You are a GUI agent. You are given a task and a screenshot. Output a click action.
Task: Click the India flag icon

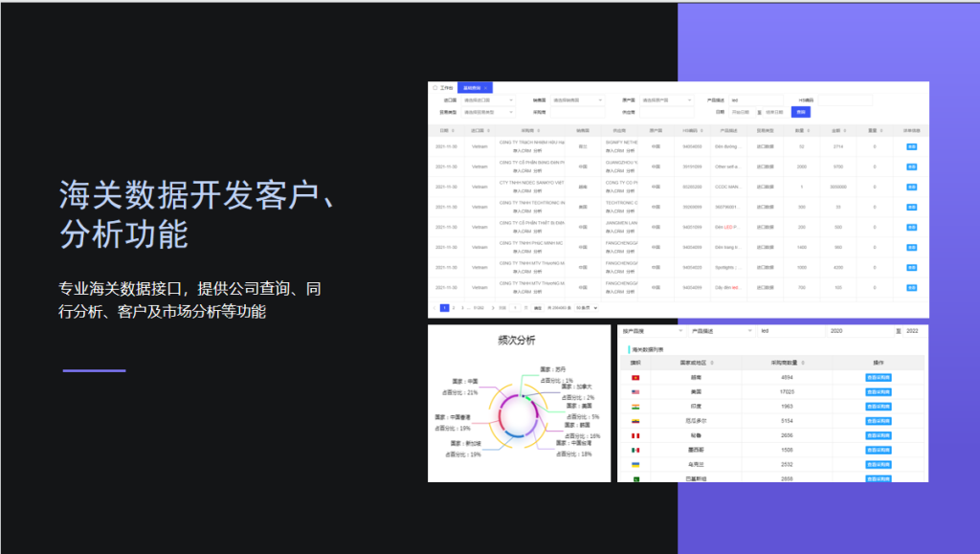click(x=635, y=407)
